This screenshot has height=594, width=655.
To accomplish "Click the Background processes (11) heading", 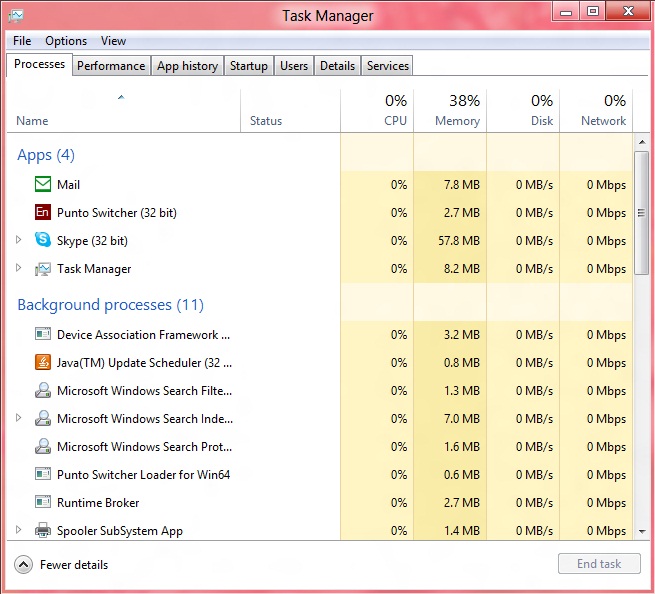I will click(x=110, y=305).
